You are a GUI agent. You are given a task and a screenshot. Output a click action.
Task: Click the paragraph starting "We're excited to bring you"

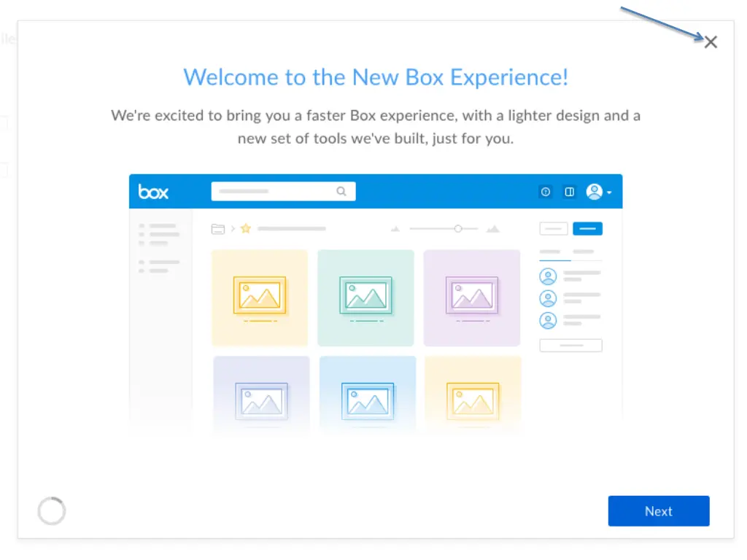point(376,127)
